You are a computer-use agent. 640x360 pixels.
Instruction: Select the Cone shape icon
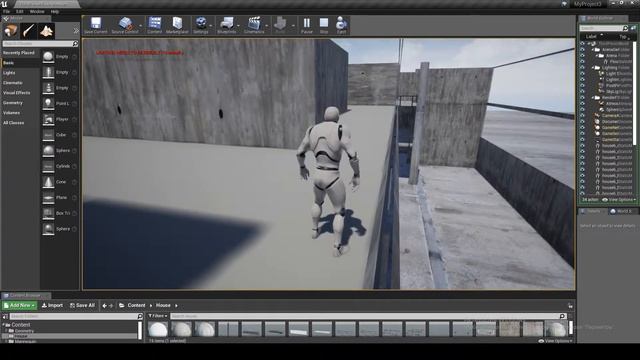click(48, 182)
